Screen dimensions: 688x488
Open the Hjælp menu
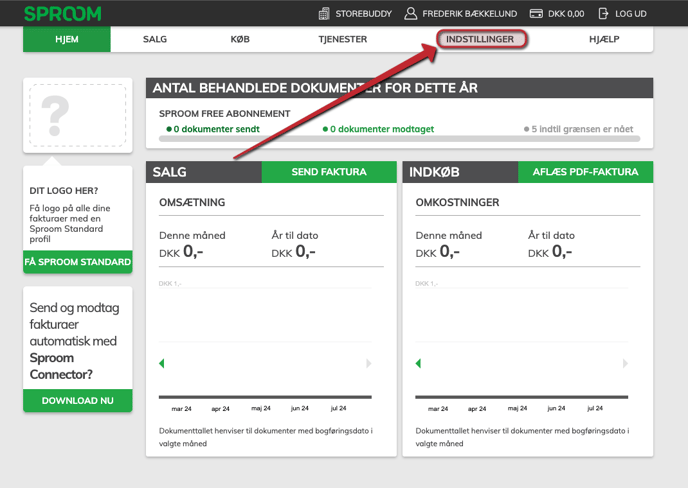(604, 39)
